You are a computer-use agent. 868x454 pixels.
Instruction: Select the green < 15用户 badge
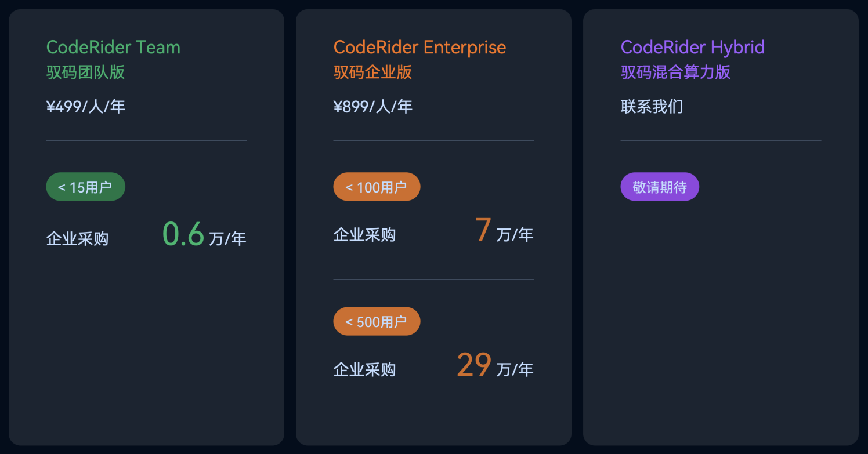(x=85, y=187)
